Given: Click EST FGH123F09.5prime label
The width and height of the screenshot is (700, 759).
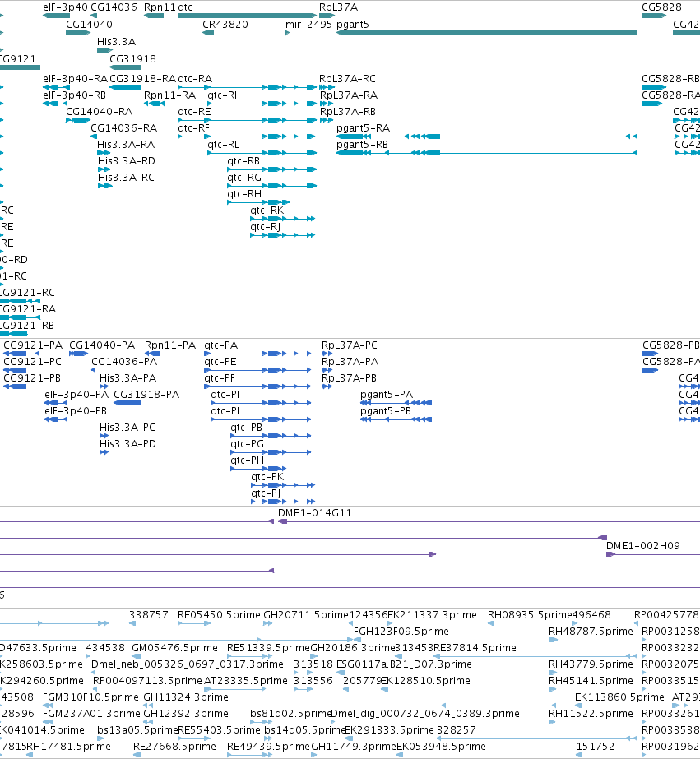Looking at the screenshot, I should pos(401,632).
